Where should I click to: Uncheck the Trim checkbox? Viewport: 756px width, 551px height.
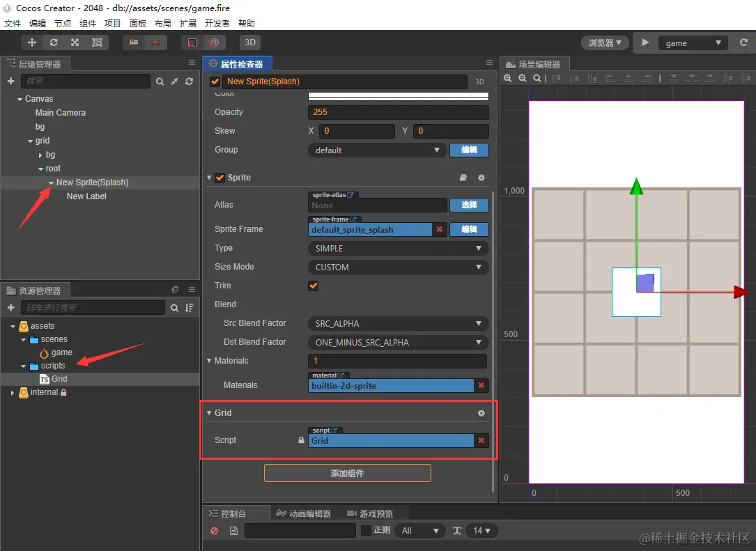point(314,286)
